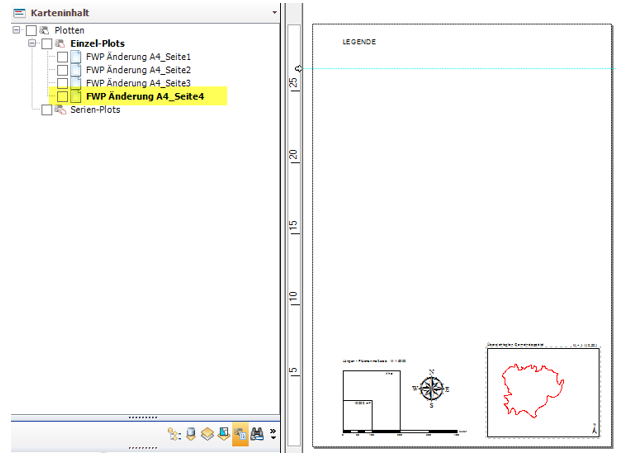Select the red boundary overview map

(x=538, y=391)
